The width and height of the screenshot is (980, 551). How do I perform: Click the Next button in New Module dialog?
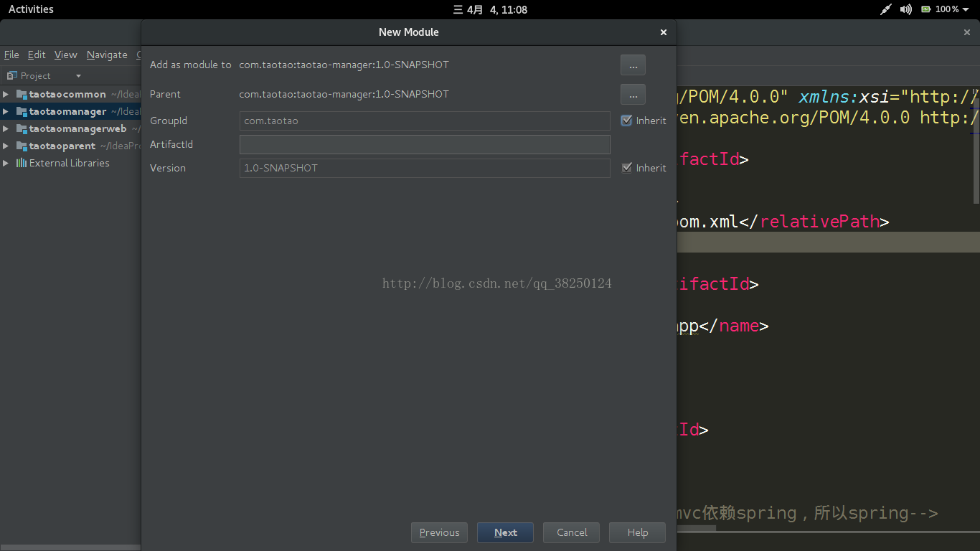point(505,532)
